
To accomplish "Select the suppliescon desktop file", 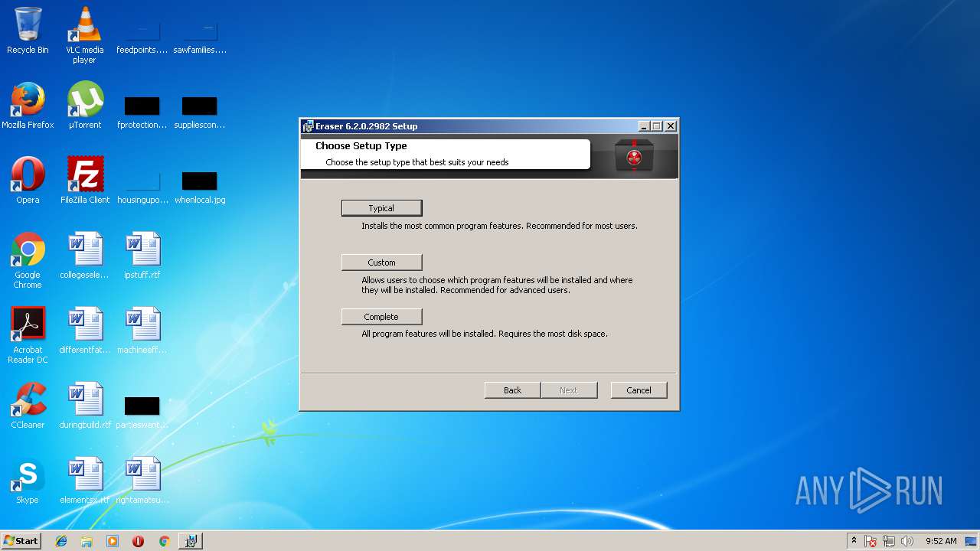I will tap(200, 112).
